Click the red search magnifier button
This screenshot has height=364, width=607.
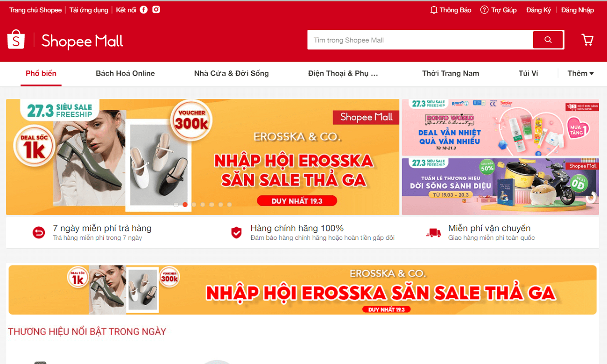pos(548,40)
